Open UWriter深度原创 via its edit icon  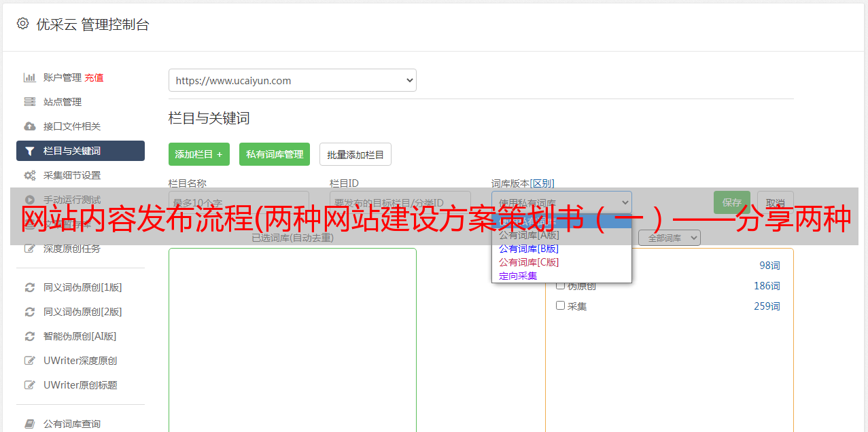(x=29, y=361)
